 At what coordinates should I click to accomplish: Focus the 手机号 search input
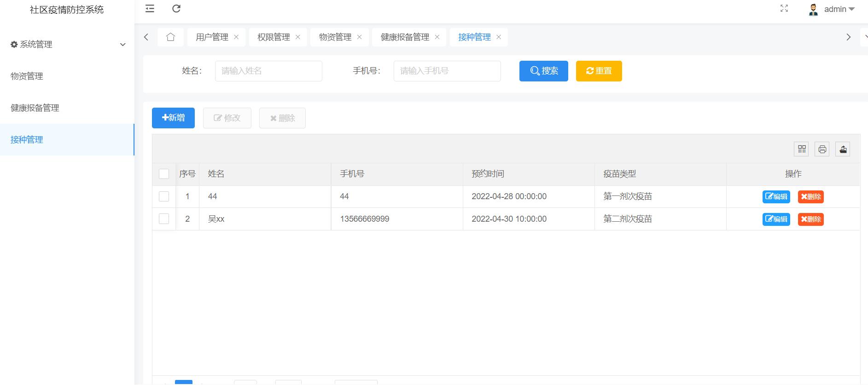click(447, 71)
